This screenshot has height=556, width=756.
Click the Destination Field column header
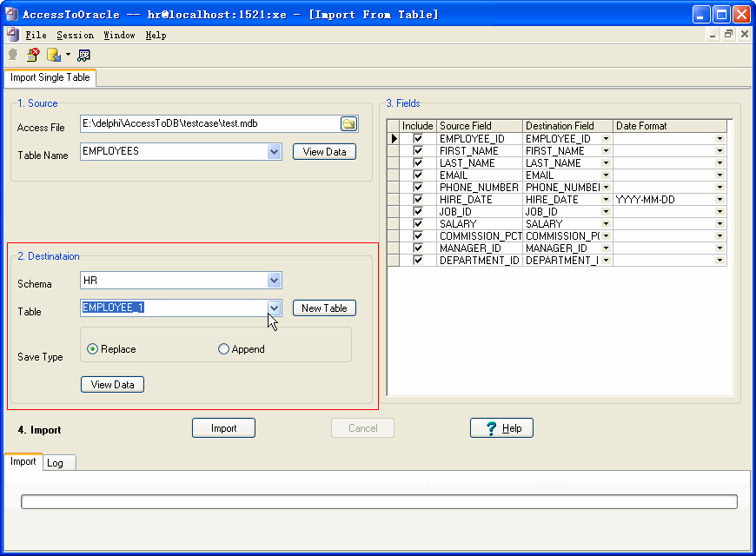[567, 126]
